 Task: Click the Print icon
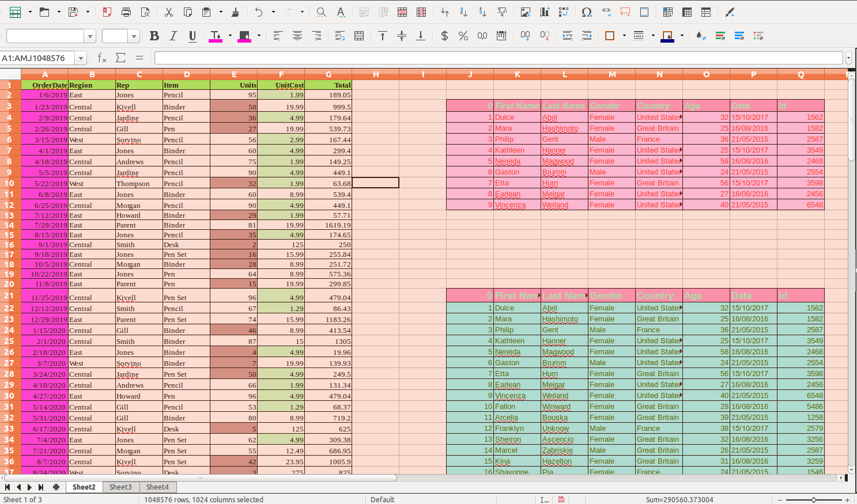click(x=126, y=12)
